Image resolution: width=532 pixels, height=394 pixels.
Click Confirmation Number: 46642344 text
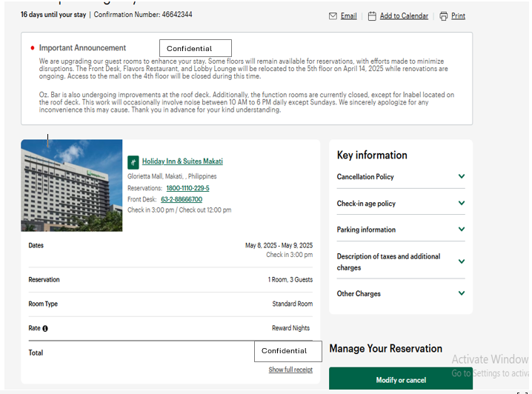143,15
